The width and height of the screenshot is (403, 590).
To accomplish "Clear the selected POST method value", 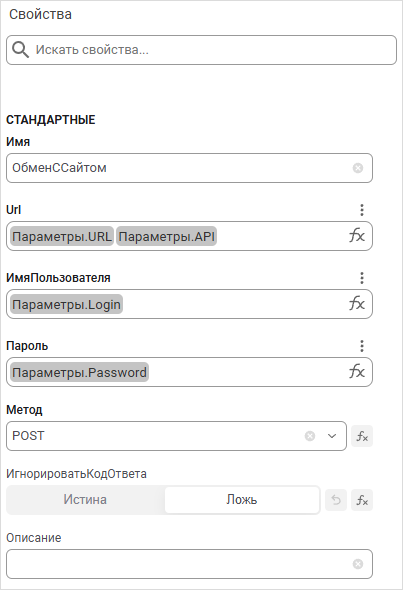I will point(310,436).
